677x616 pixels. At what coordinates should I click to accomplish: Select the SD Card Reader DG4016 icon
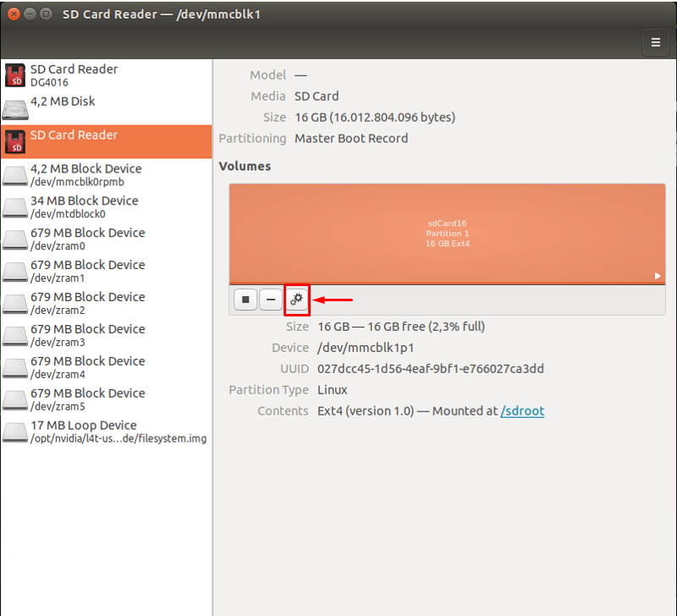click(15, 75)
